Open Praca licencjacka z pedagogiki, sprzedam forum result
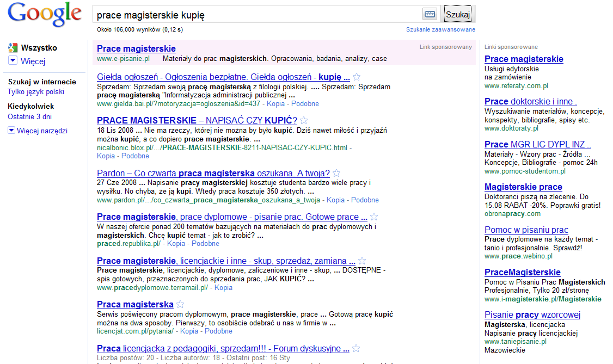The width and height of the screenshot is (613, 364). coord(223,348)
